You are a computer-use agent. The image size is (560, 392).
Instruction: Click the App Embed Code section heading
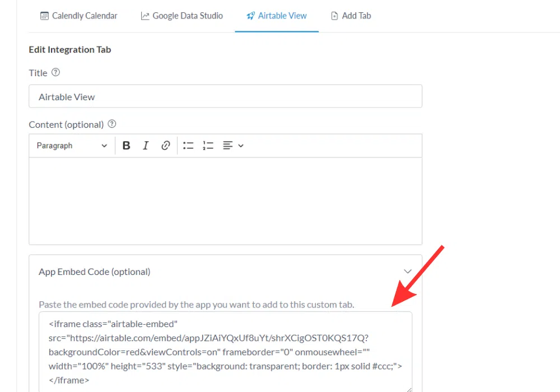click(94, 272)
